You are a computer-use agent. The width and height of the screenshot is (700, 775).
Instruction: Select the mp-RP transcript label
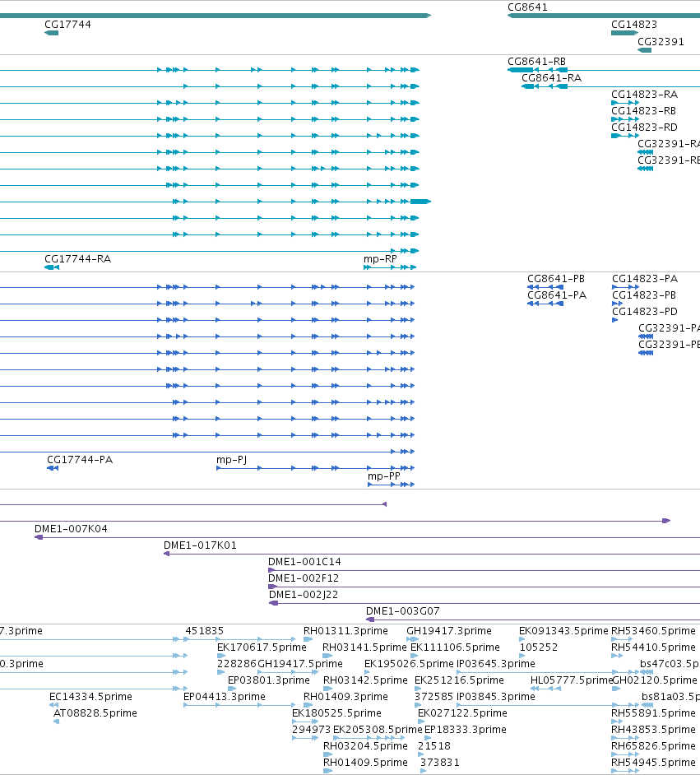380,259
